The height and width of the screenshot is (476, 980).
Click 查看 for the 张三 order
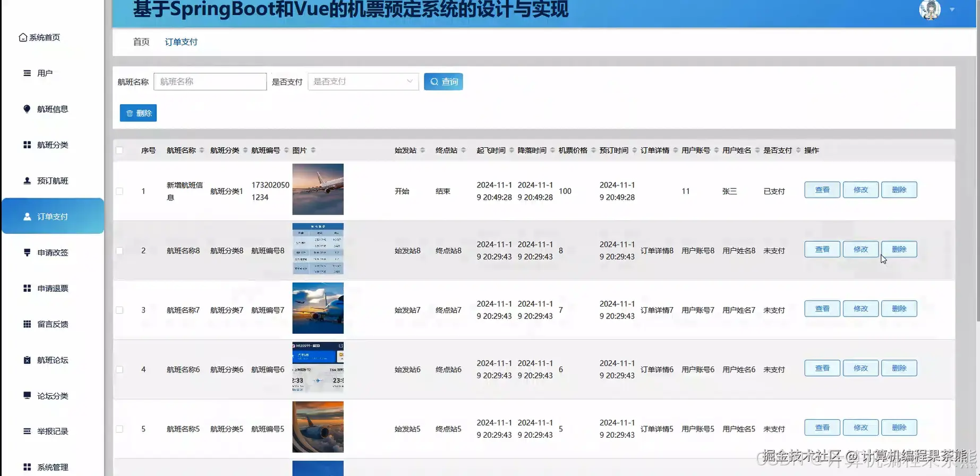tap(822, 190)
